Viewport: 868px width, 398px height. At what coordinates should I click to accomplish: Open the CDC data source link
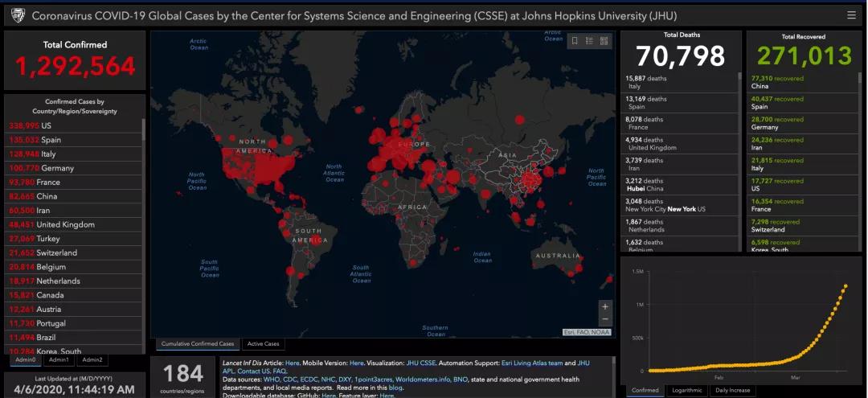coord(289,380)
